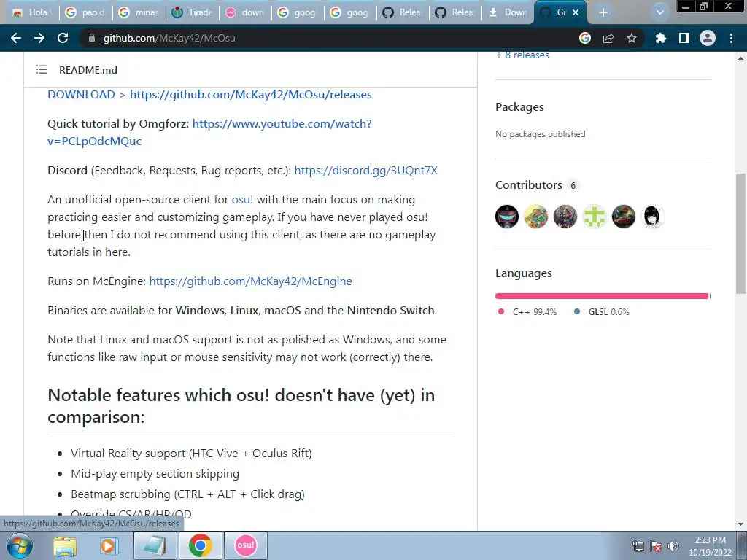Switch to the Hola tab
The height and width of the screenshot is (560, 747).
pyautogui.click(x=32, y=13)
